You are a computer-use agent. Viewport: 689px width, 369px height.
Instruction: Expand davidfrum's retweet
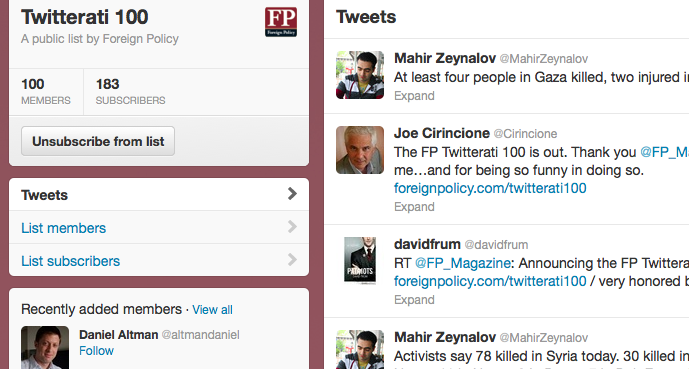point(414,300)
